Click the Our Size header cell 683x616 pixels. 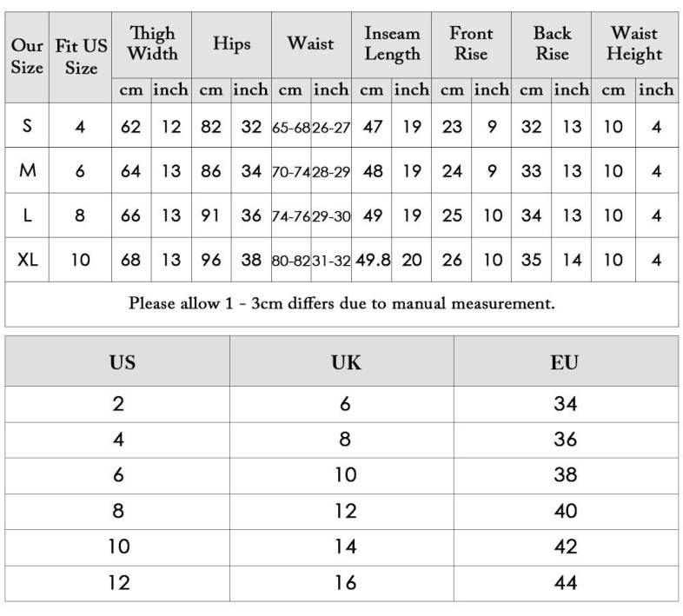click(x=28, y=56)
